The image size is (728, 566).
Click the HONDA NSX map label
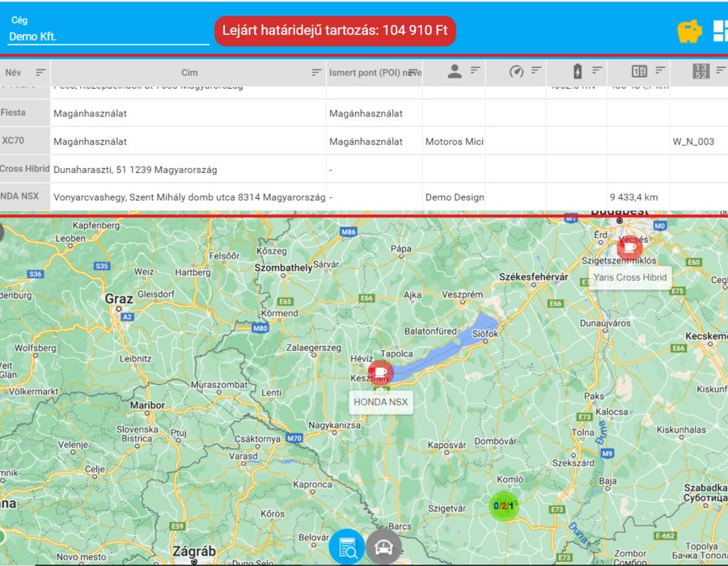(x=381, y=402)
